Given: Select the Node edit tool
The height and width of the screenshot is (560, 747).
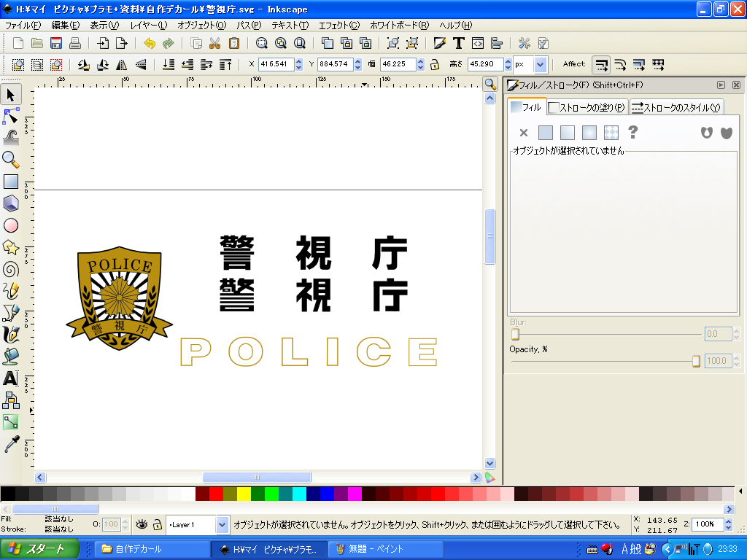Looking at the screenshot, I should tap(11, 116).
